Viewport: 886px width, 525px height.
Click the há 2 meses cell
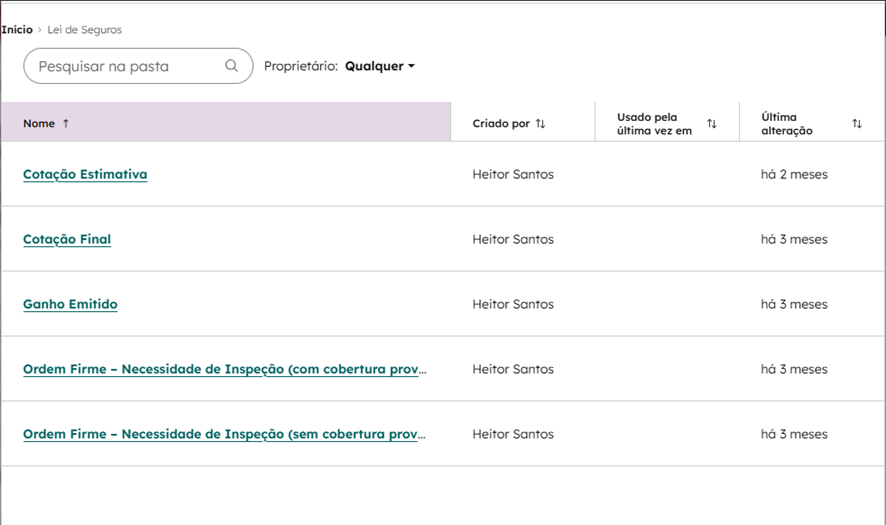point(794,174)
